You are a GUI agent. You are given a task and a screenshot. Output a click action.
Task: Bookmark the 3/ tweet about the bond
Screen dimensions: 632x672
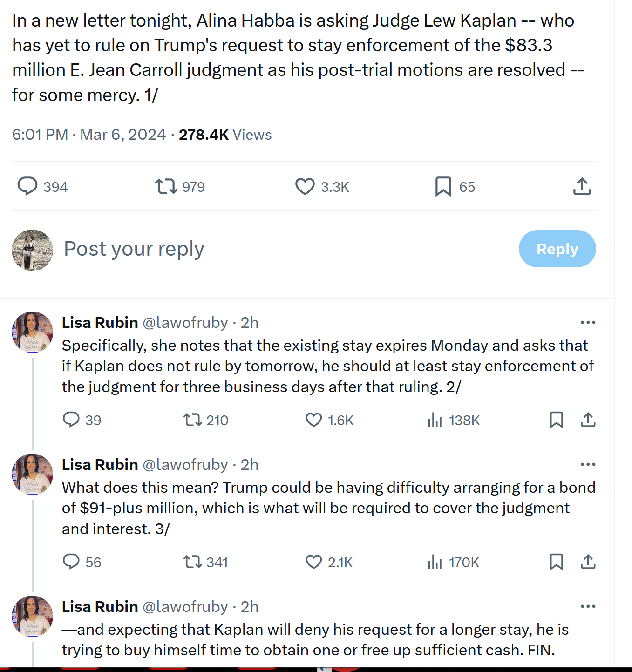coord(557,562)
